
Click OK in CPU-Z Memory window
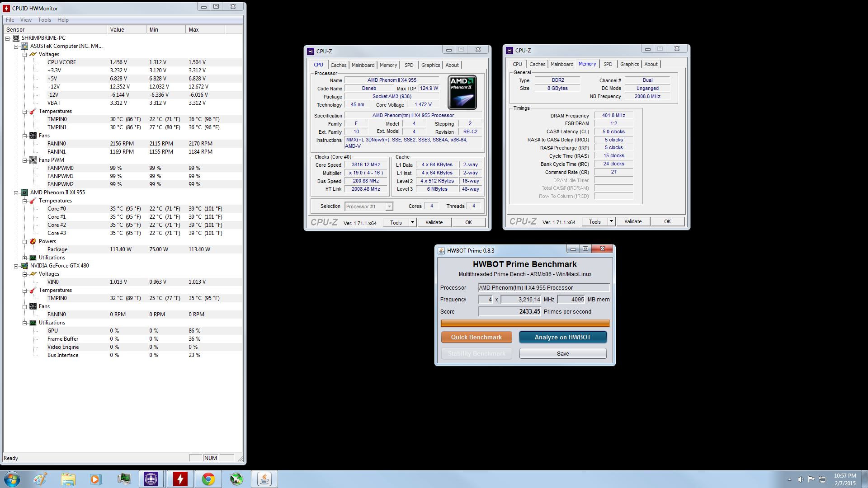667,221
